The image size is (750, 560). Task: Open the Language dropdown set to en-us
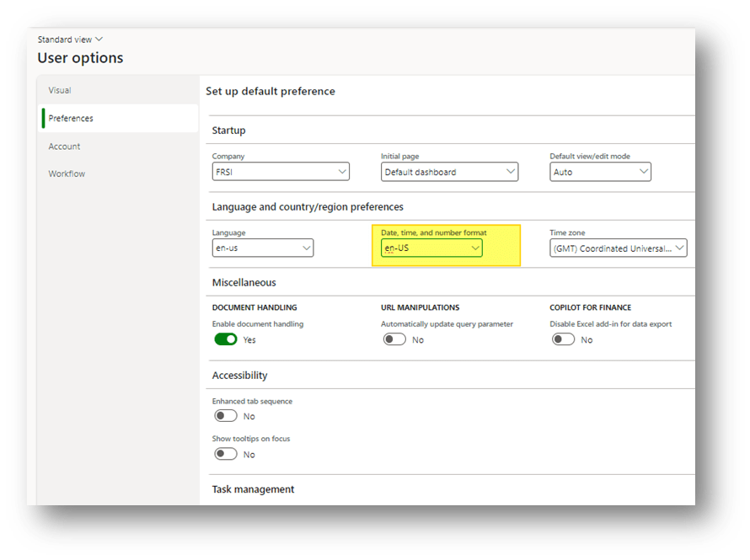(263, 248)
